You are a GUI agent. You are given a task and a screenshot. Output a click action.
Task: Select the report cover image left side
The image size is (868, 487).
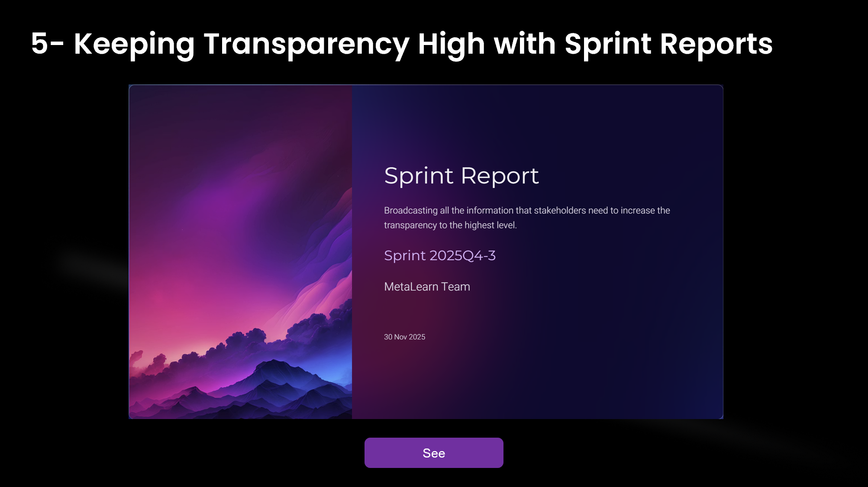[240, 216]
